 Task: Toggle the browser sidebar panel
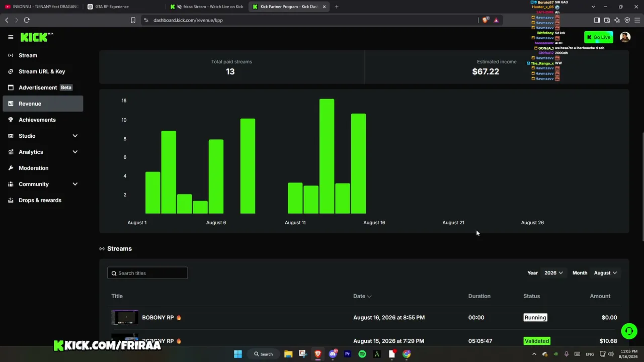(x=597, y=20)
